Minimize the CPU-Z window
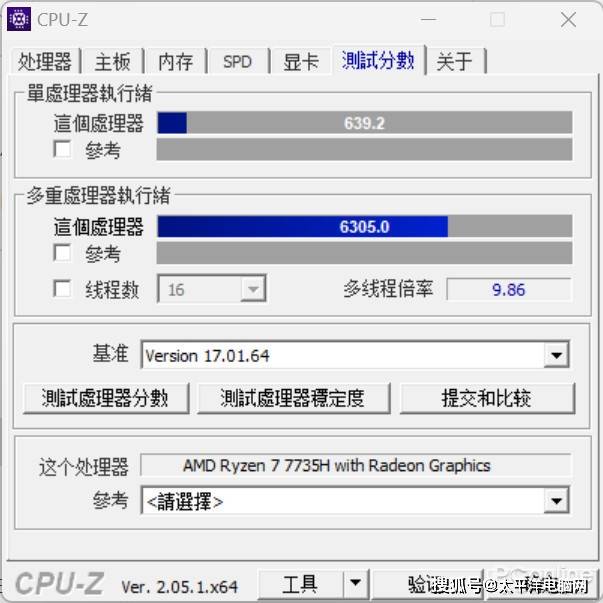The width and height of the screenshot is (603, 603). coord(428,20)
